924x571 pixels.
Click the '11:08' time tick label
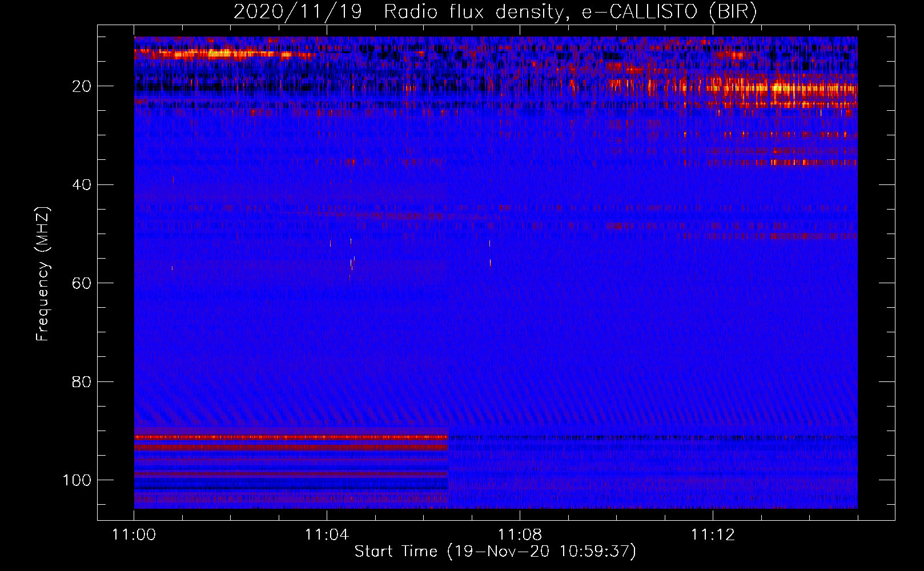[x=520, y=535]
